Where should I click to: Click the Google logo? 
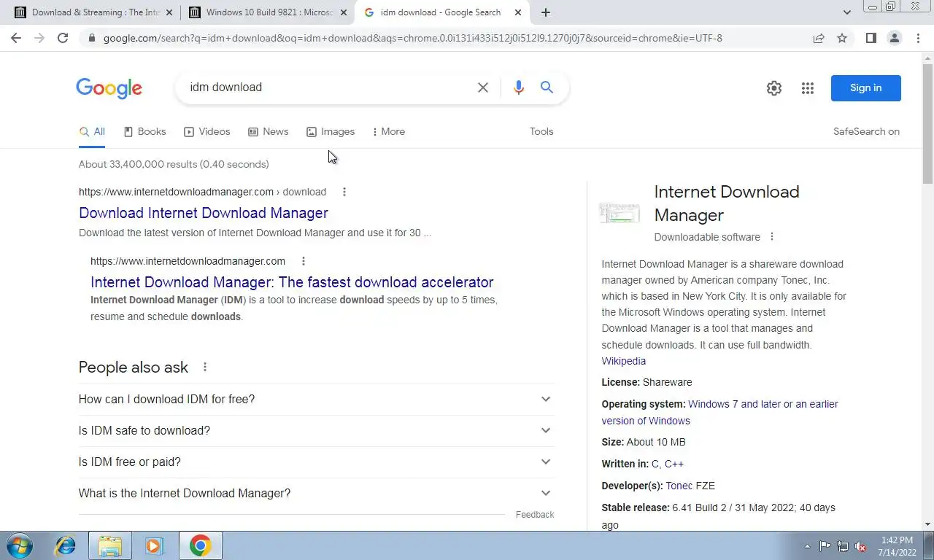(x=109, y=88)
